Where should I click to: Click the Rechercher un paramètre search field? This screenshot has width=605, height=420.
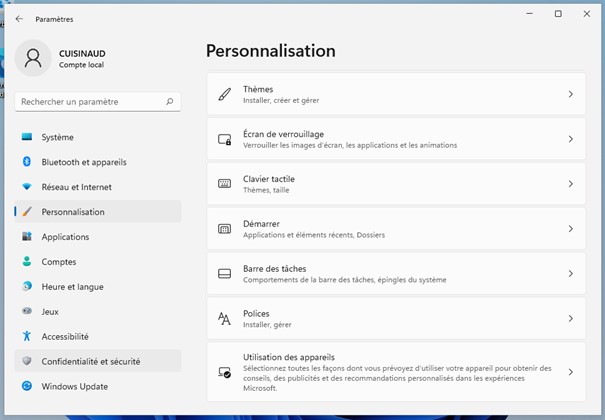pos(90,101)
